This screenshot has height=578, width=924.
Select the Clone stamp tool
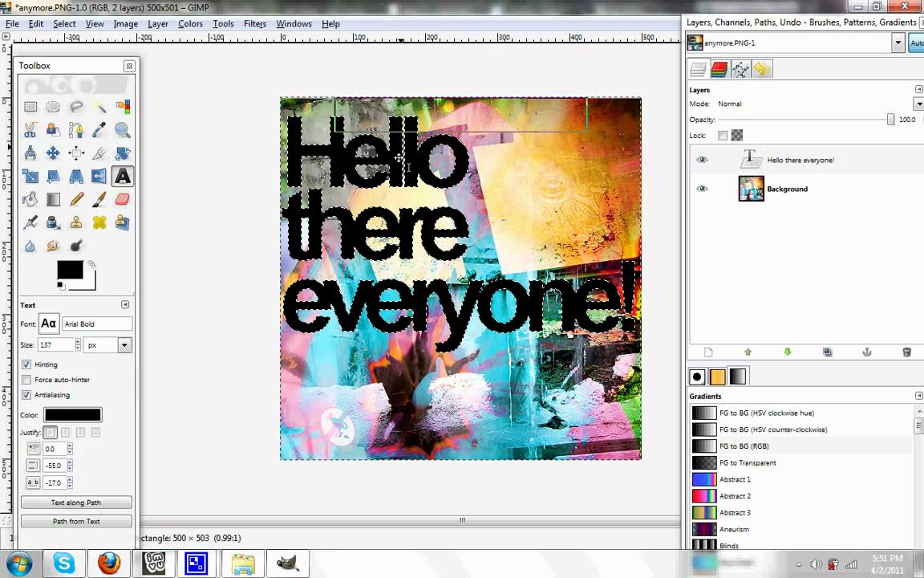76,222
